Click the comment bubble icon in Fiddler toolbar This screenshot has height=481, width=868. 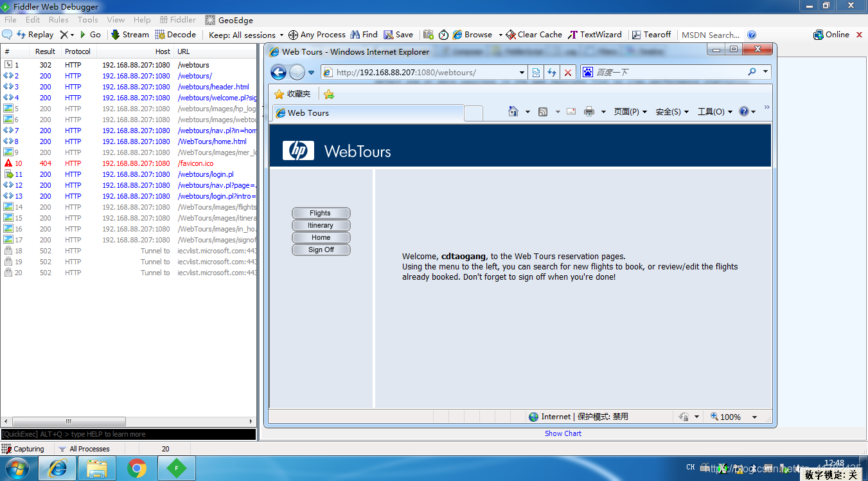(x=7, y=35)
